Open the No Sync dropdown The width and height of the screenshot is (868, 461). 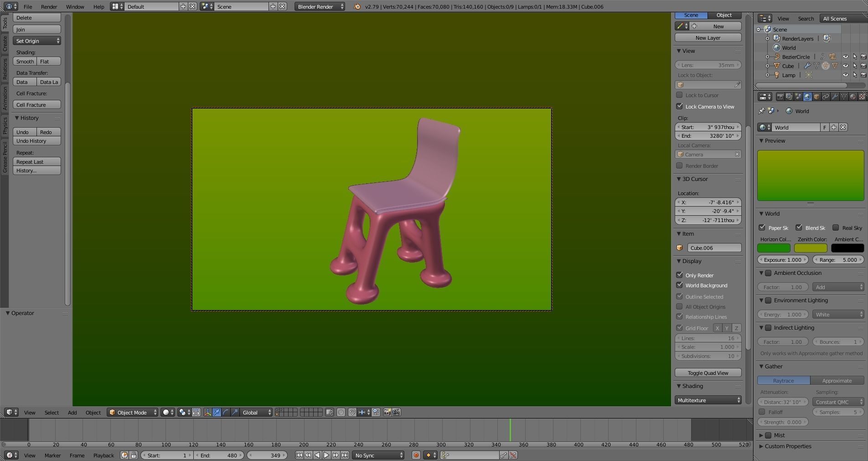tap(378, 455)
